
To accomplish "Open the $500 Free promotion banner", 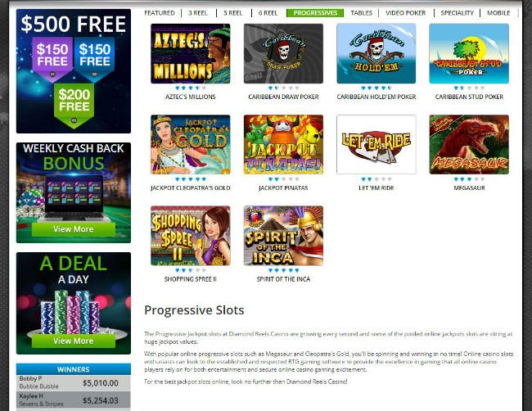I will pyautogui.click(x=74, y=71).
